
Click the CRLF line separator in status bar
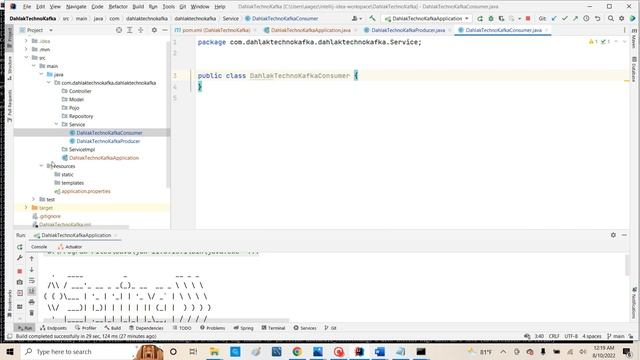554,336
